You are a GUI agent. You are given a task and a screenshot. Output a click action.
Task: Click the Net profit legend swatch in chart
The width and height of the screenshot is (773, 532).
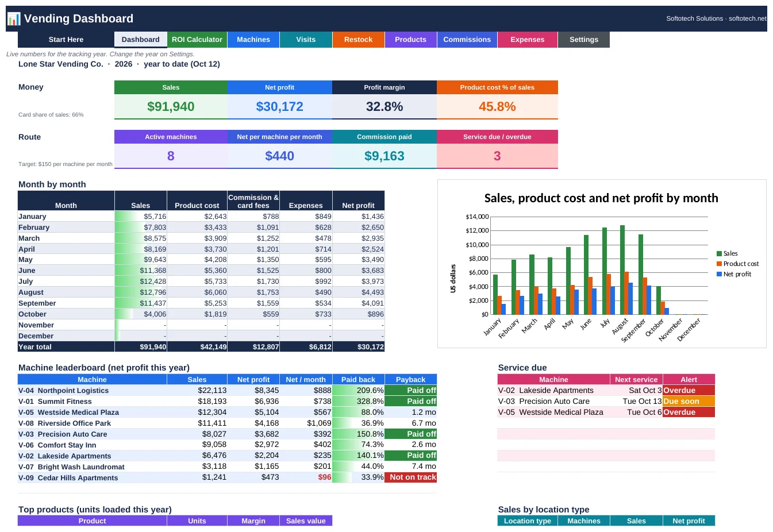point(719,274)
